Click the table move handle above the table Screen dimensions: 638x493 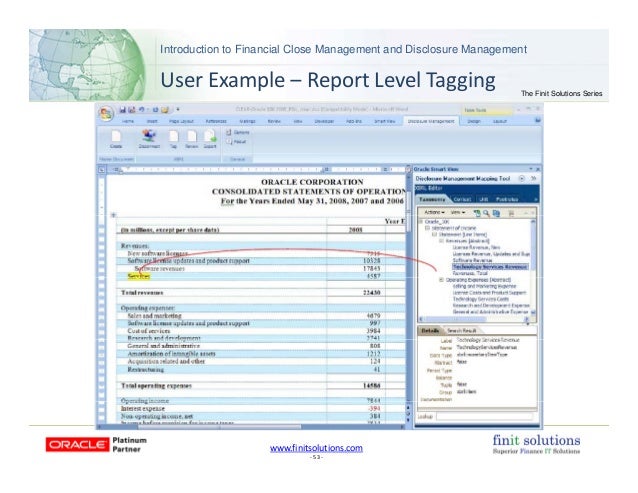(114, 215)
